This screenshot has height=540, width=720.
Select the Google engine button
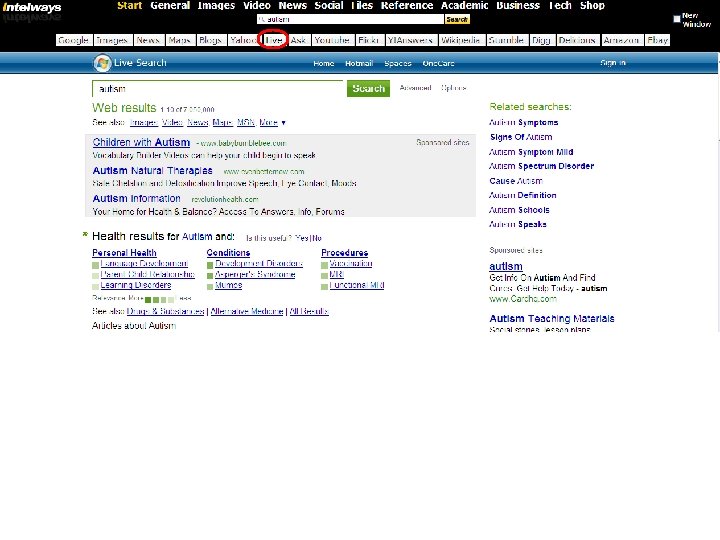(x=73, y=40)
